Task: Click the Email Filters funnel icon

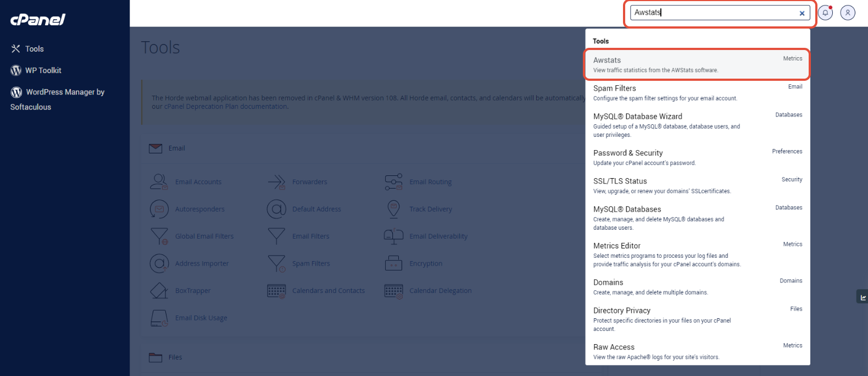Action: (276, 236)
